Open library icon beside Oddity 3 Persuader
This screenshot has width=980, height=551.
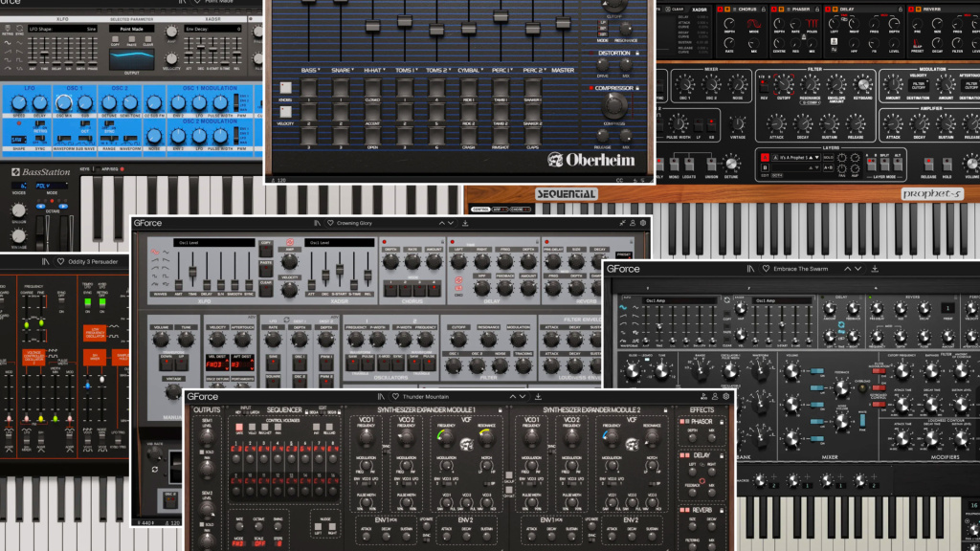click(46, 262)
